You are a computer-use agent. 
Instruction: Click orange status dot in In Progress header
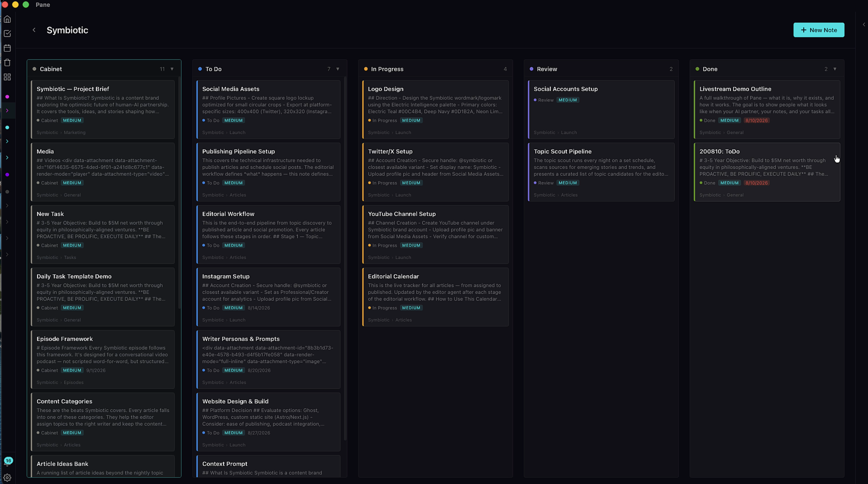(366, 69)
